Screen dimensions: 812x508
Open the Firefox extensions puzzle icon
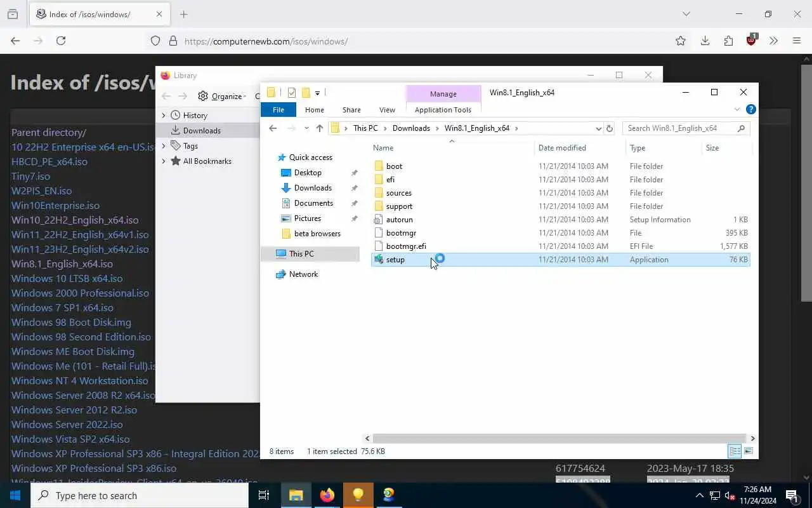tap(728, 41)
